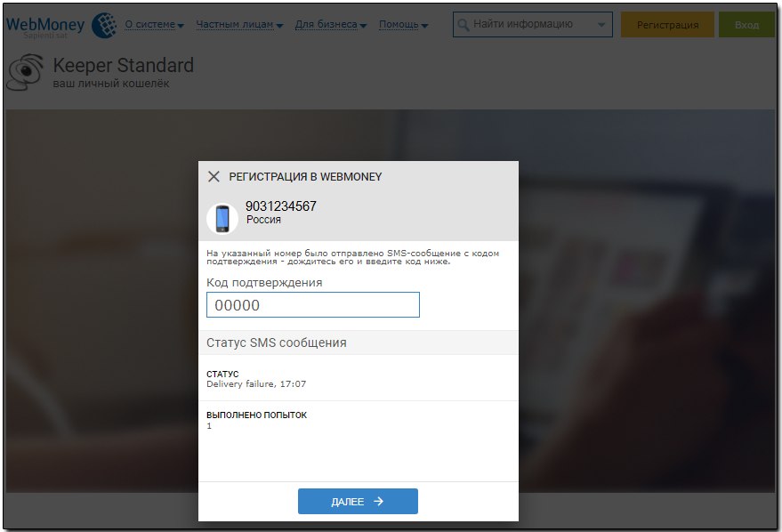Click the WebMoney globe logo icon
This screenshot has width=782, height=532.
(x=104, y=25)
